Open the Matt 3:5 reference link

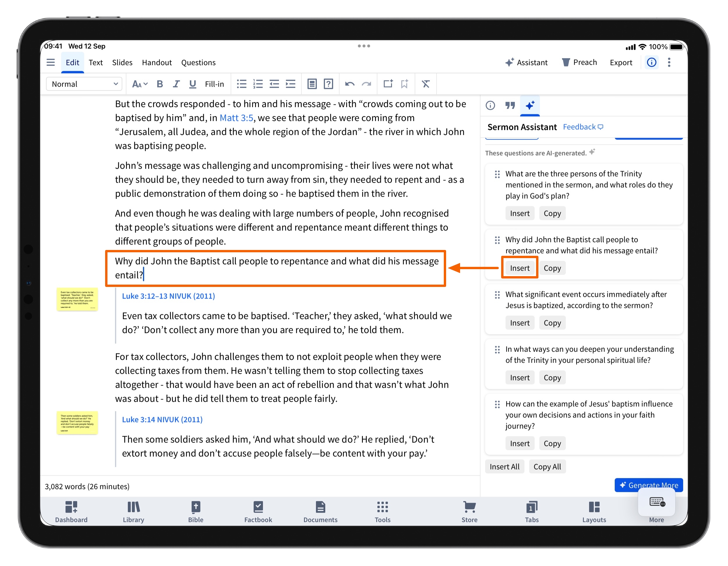pos(236,118)
